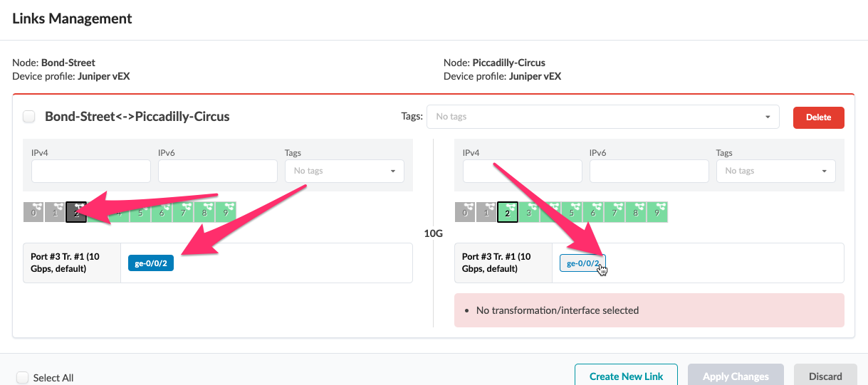Click the Piccadilly-Circus IPv6 input field
868x385 pixels.
(x=649, y=171)
